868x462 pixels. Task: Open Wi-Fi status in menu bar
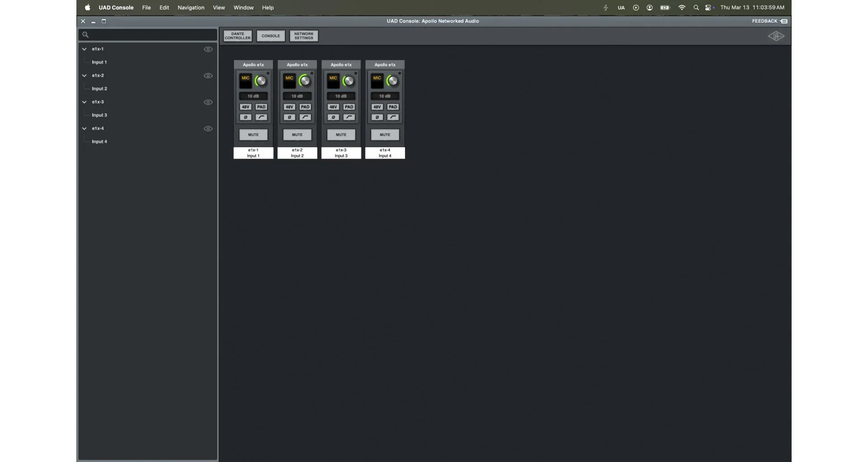[x=682, y=8]
